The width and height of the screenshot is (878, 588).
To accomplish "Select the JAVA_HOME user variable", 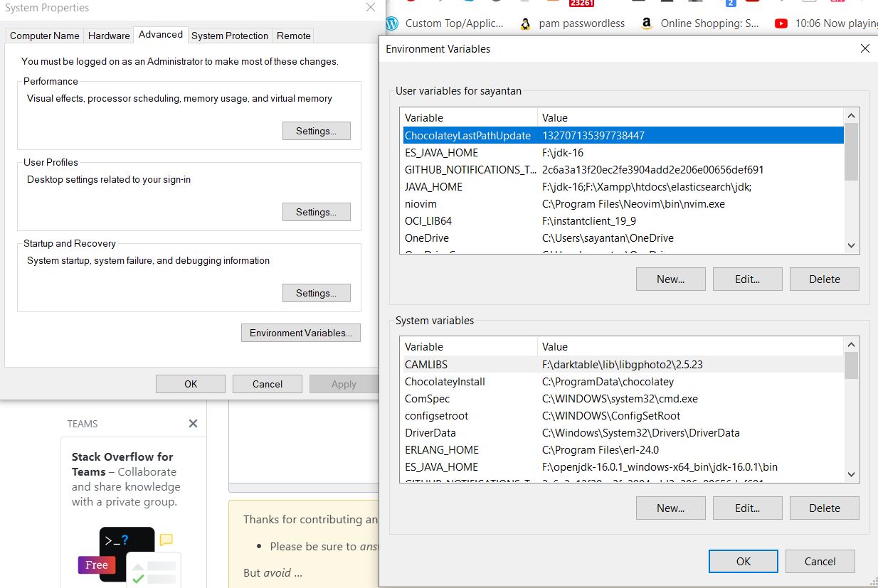I will [x=623, y=187].
